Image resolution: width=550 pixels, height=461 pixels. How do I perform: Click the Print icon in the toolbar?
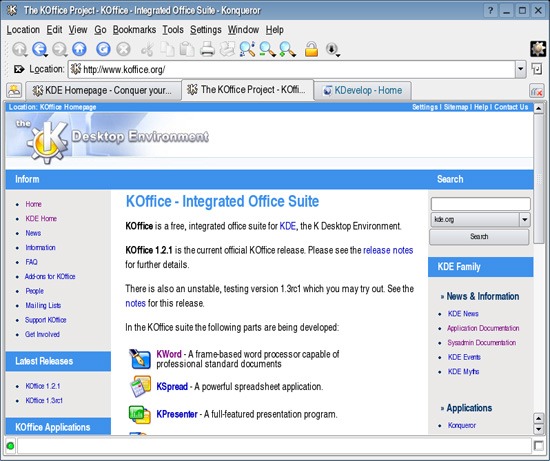pos(207,49)
